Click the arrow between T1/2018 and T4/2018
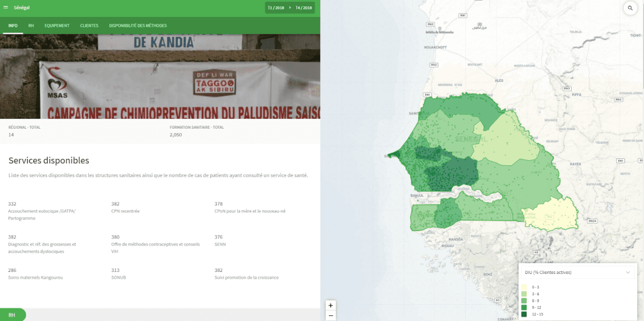The height and width of the screenshot is (321, 644). 290,8
